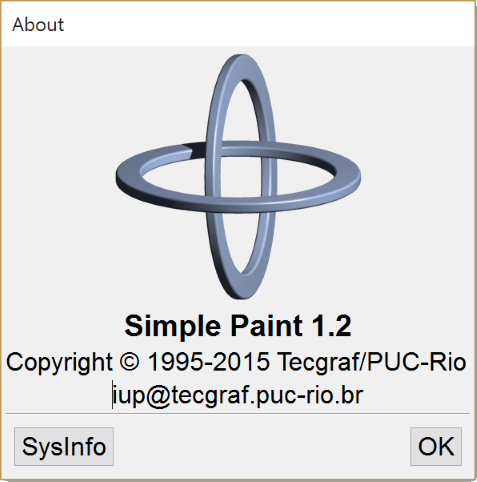Click the separator line above the buttons
This screenshot has width=477, height=482.
coord(238,413)
